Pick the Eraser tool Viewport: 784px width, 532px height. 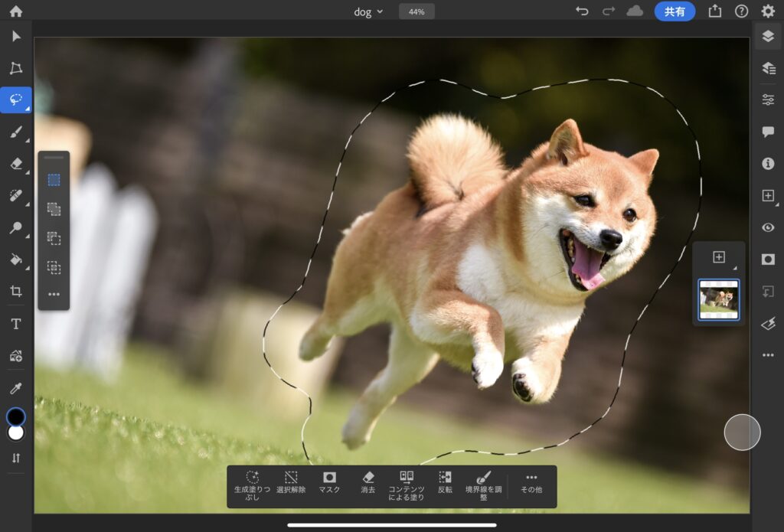[15, 164]
